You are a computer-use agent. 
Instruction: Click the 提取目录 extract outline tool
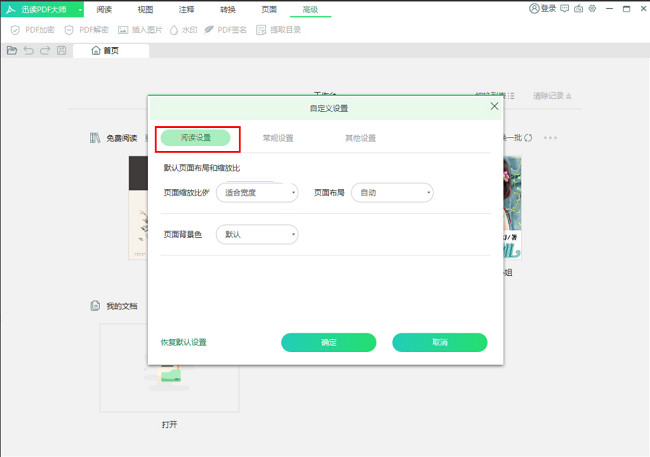278,30
